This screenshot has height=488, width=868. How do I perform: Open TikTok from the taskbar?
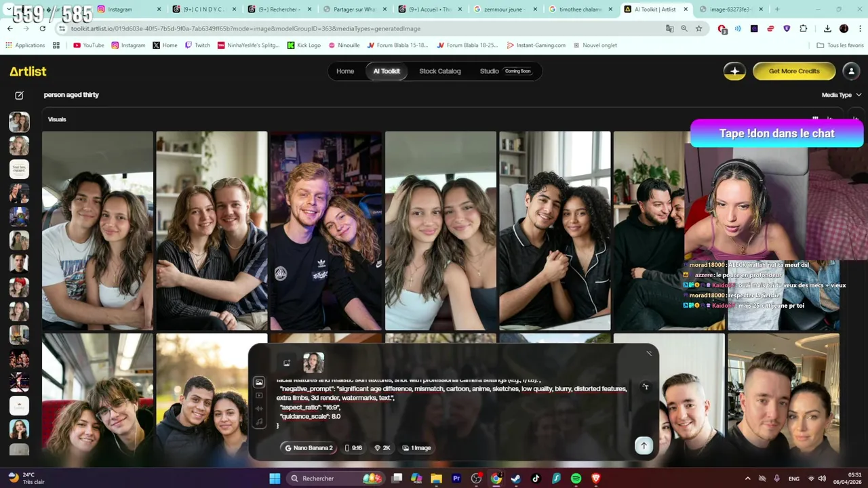536,479
